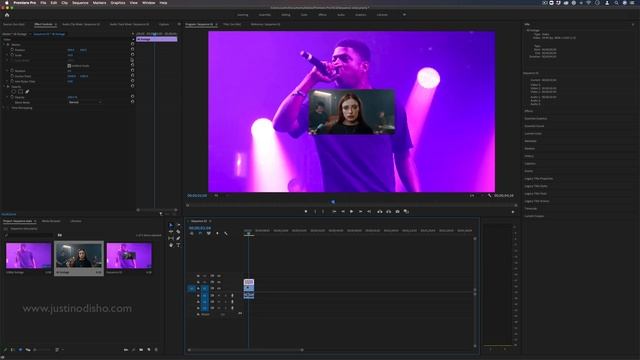640x360 pixels.
Task: Switch Project panel to Icon view
Action: tap(20, 349)
